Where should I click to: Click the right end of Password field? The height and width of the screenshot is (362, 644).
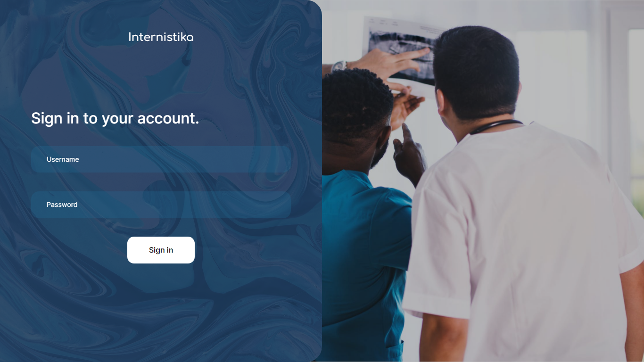pos(281,205)
